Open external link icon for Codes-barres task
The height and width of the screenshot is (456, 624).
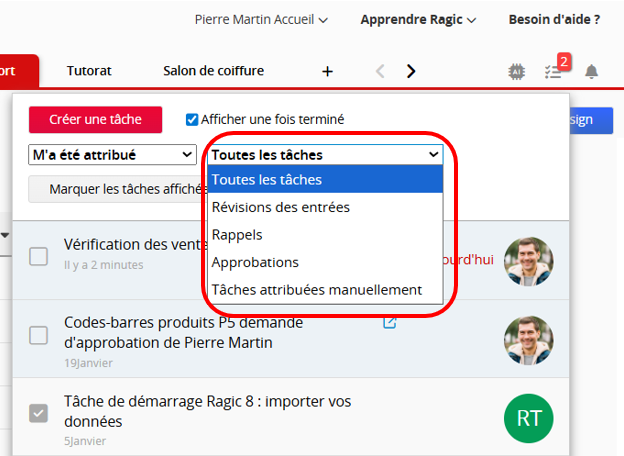(390, 323)
